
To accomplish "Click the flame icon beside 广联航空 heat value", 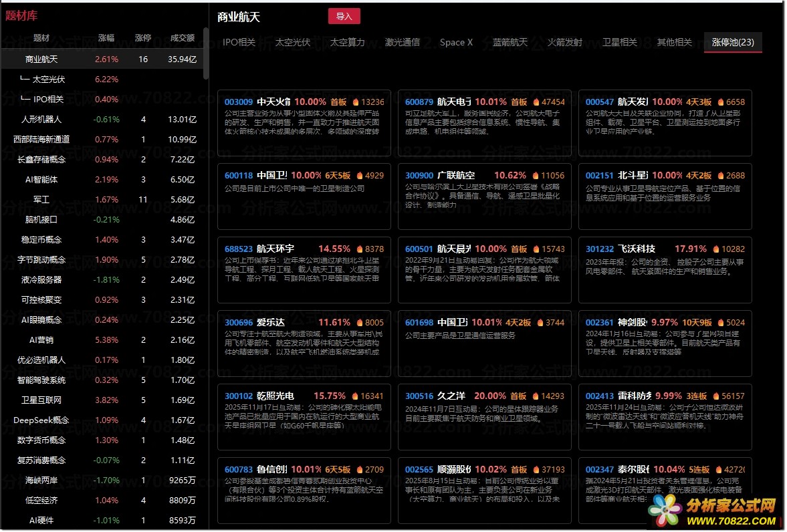I will tap(536, 176).
